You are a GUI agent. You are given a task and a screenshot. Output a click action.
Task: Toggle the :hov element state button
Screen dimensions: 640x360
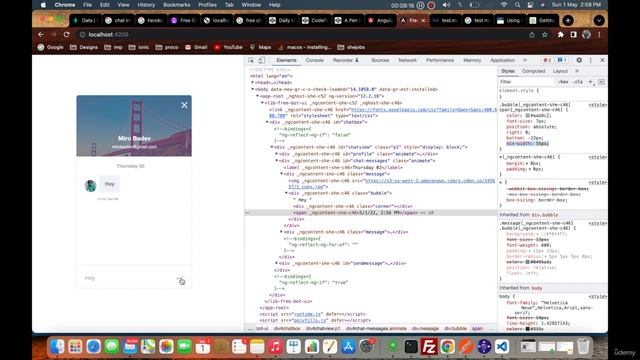tap(563, 82)
